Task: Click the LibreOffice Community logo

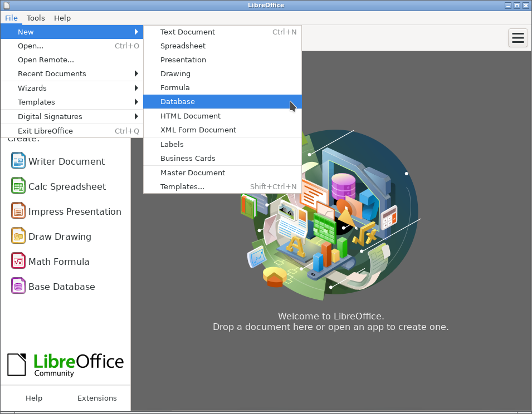Action: click(66, 364)
